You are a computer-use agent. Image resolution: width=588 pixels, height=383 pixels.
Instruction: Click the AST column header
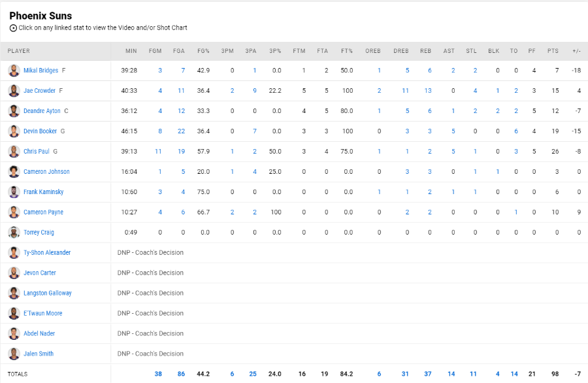tap(449, 51)
